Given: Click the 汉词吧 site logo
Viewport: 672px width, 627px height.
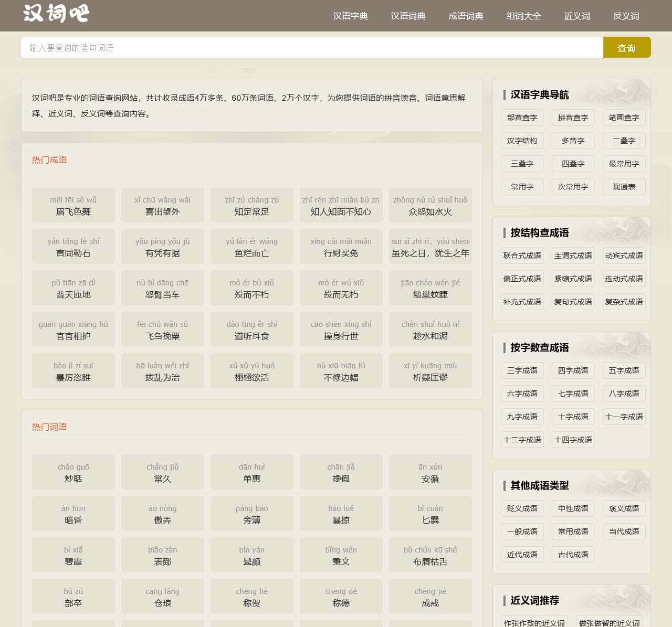Looking at the screenshot, I should 56,13.
